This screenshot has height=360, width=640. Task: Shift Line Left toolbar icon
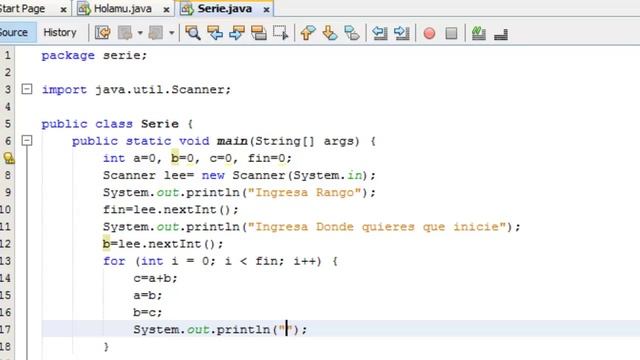coord(380,33)
